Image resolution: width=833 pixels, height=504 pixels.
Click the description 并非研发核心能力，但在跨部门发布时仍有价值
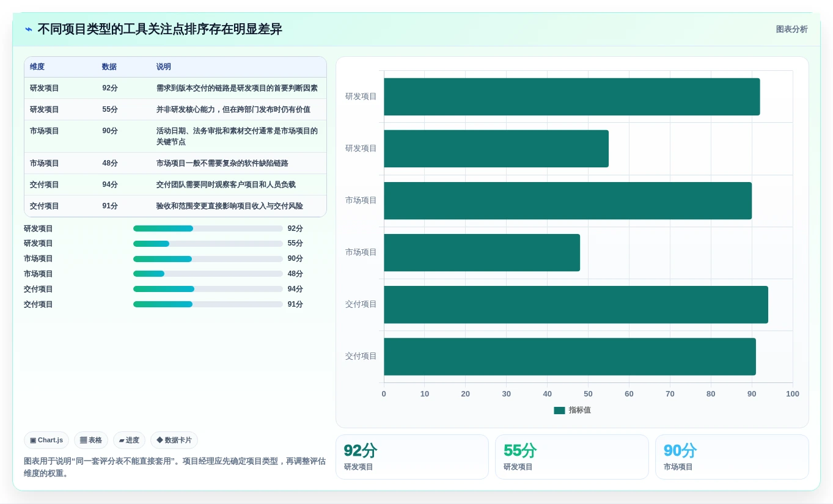(233, 109)
